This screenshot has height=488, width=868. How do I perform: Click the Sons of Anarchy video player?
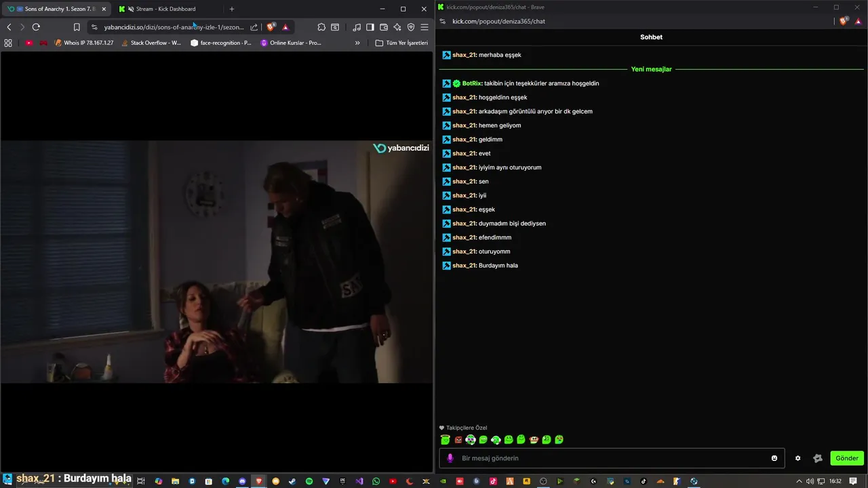coord(216,262)
